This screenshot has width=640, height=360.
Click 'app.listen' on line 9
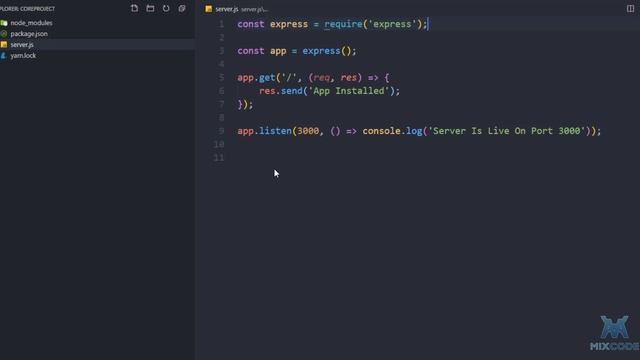[264, 131]
